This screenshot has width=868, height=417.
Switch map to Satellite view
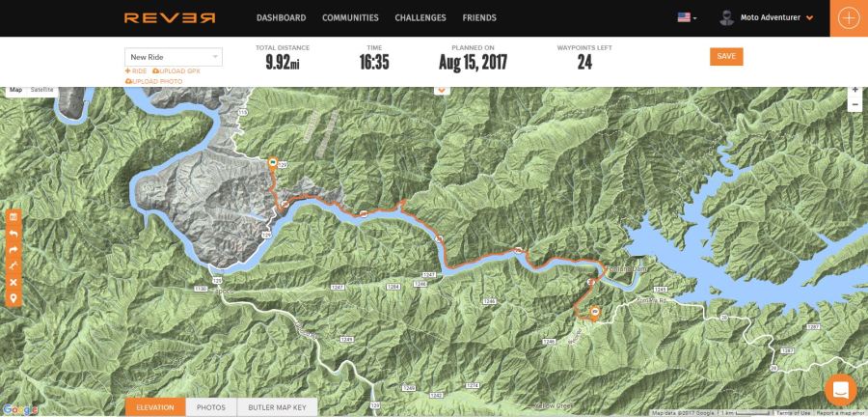pyautogui.click(x=42, y=90)
